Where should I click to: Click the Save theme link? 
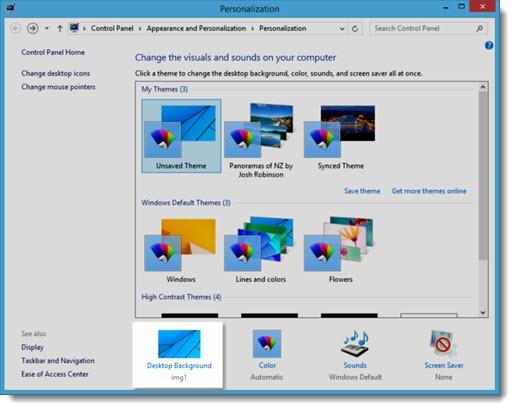point(362,191)
